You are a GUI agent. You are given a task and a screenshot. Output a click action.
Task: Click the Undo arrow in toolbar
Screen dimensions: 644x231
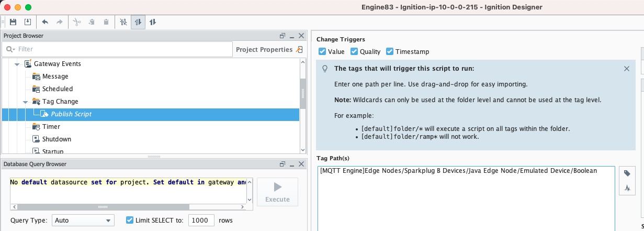(x=45, y=22)
